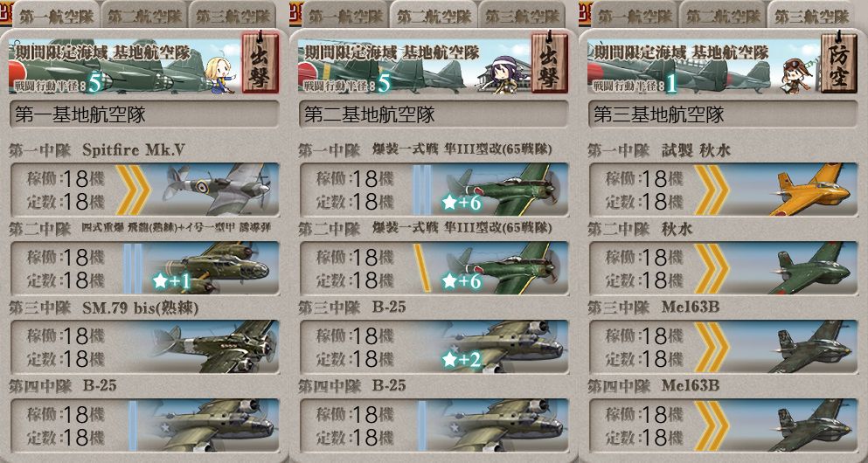Click the first Me163B in 第三中隊

(x=724, y=347)
